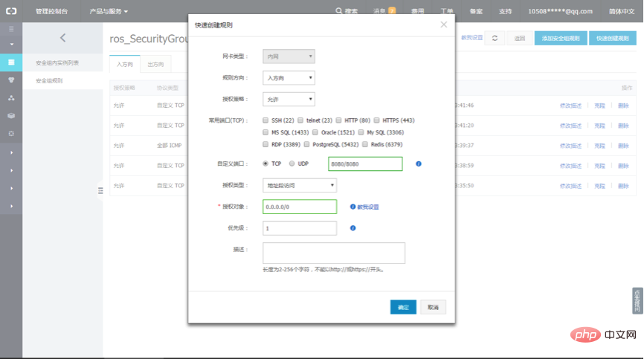Expand the first collapsed sidebar arrow group
The height and width of the screenshot is (359, 644).
click(11, 152)
